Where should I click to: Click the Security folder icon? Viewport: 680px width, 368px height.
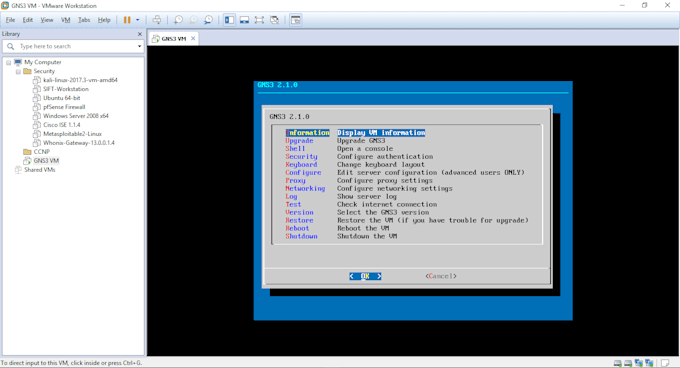point(27,71)
